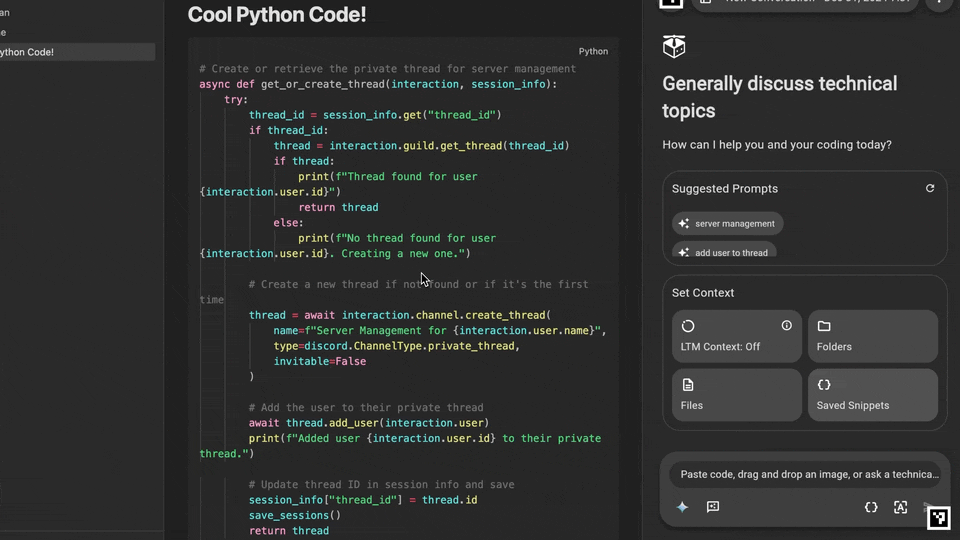This screenshot has width=960, height=540.
Task: Click the Python language label on the code block
Action: click(593, 51)
